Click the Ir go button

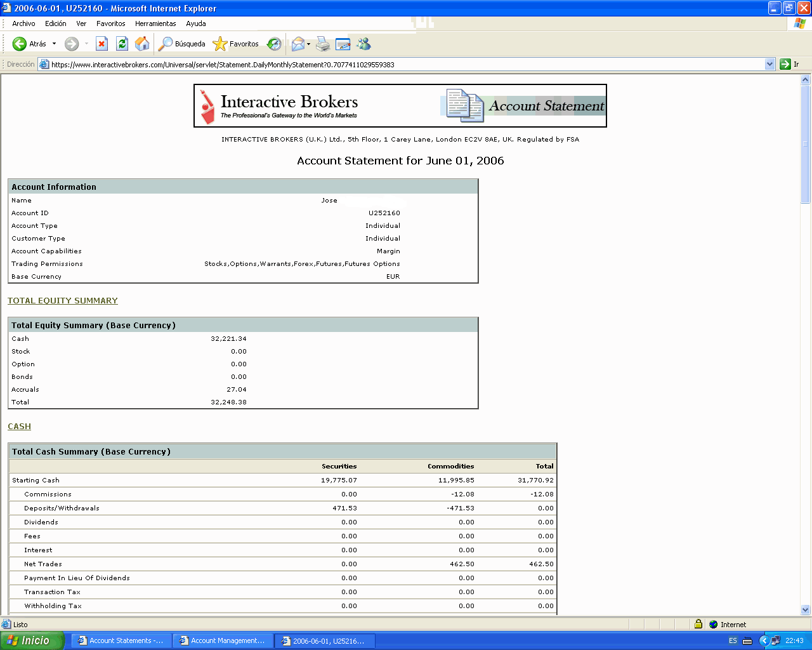[789, 64]
